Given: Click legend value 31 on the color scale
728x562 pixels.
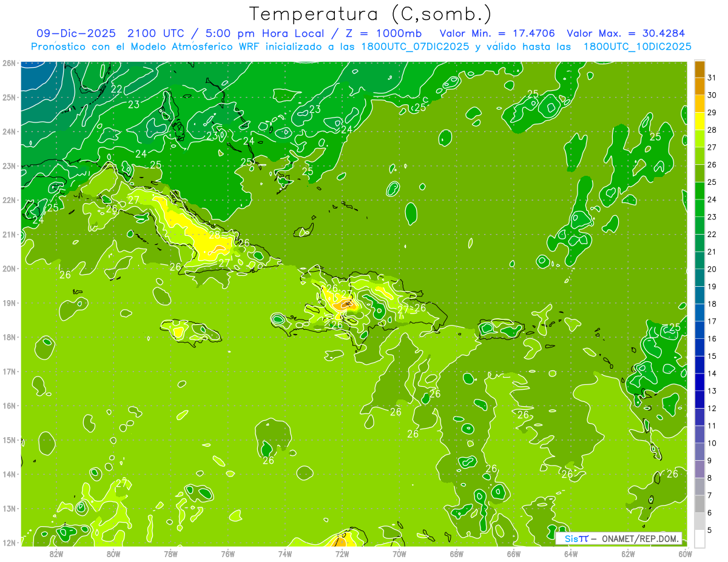Looking at the screenshot, I should pyautogui.click(x=712, y=78).
